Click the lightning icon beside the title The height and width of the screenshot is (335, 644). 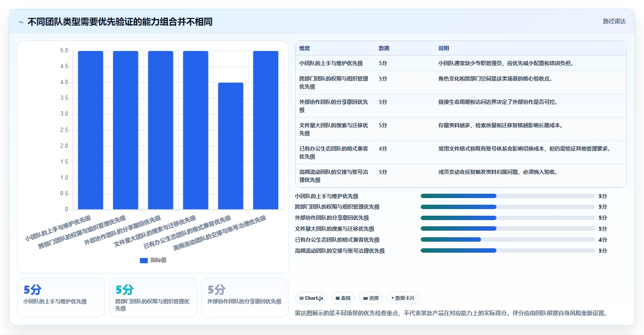point(21,22)
